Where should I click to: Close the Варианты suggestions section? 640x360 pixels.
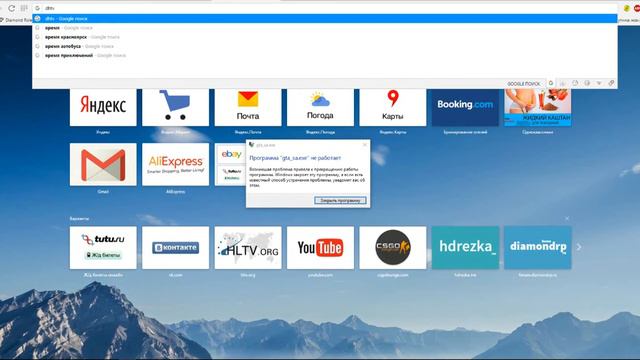tap(567, 218)
